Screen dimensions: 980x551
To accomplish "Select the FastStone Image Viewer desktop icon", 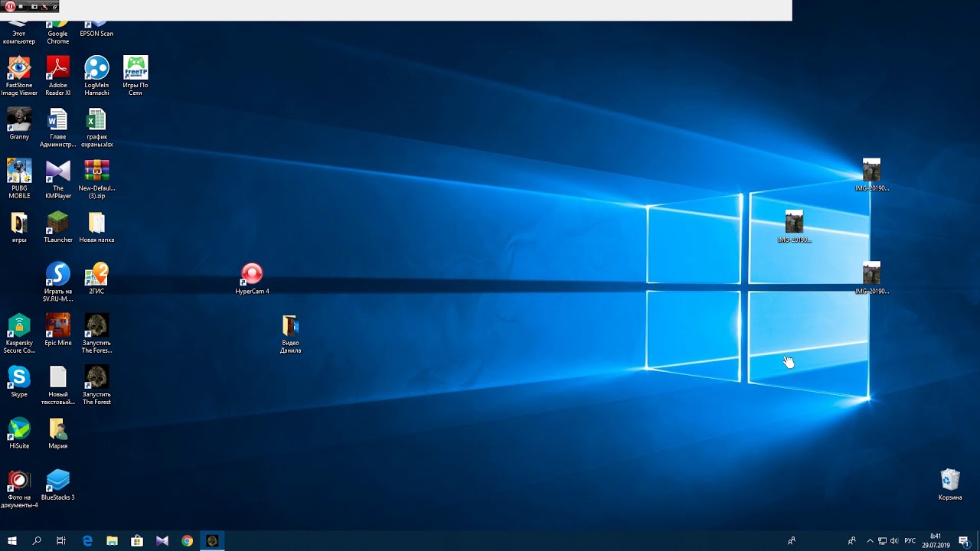I will pos(19,76).
